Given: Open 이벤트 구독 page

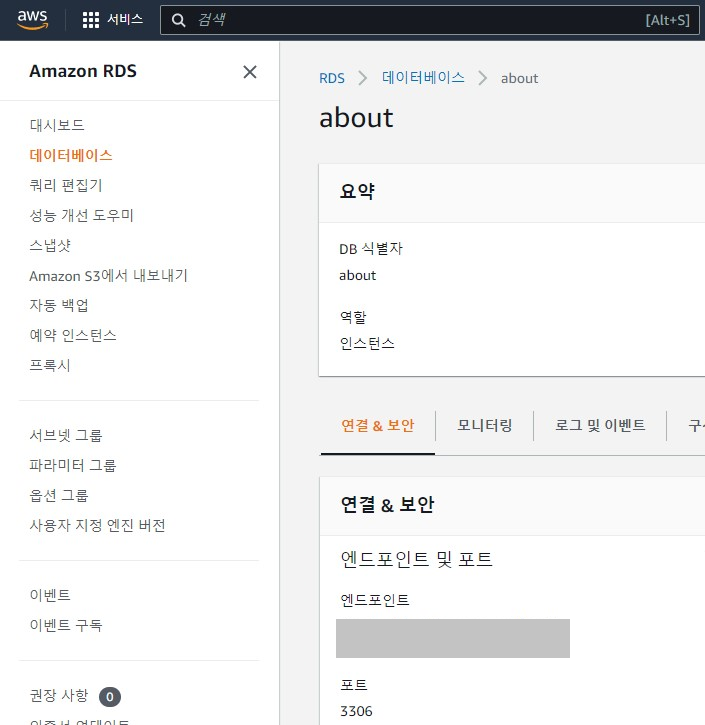Looking at the screenshot, I should 66,625.
